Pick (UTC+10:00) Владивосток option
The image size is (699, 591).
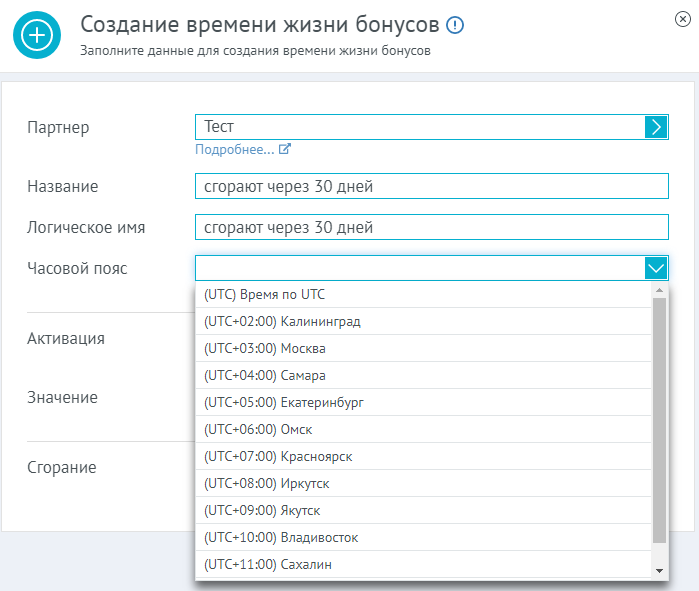(423, 538)
